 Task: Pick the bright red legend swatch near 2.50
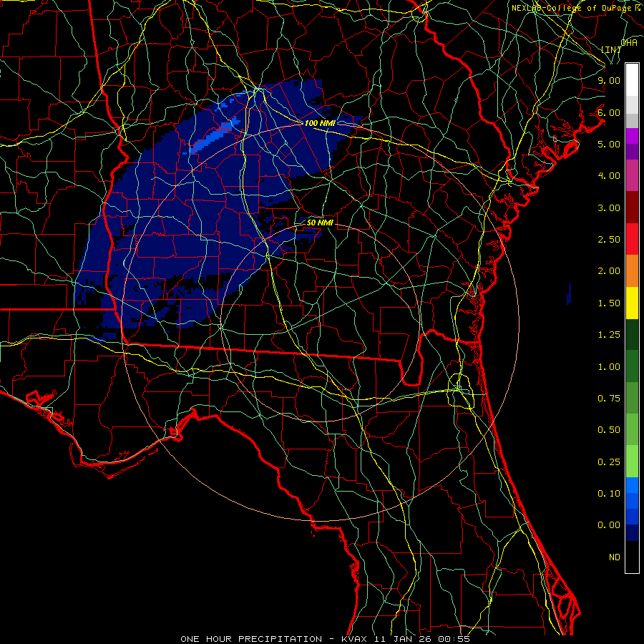632,239
